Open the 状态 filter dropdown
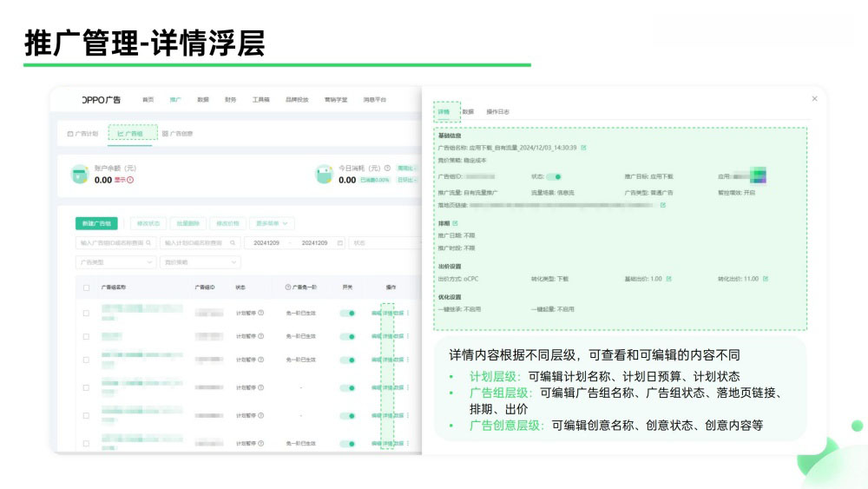868x489 pixels. click(385, 242)
